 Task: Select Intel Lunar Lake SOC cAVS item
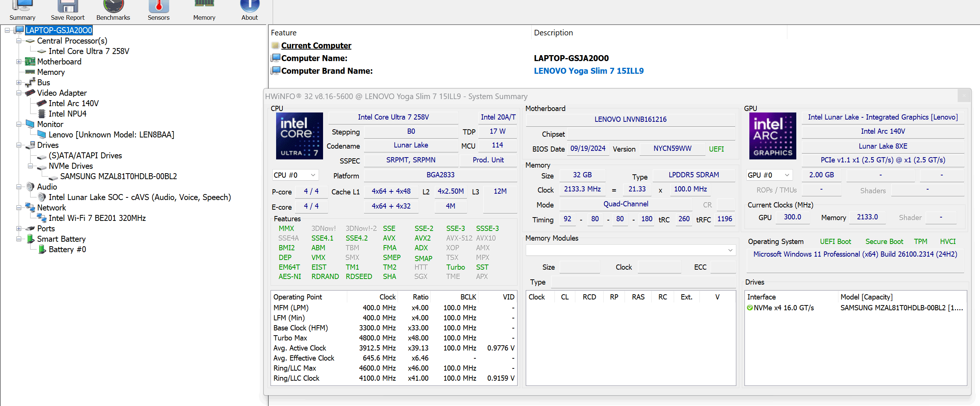140,197
